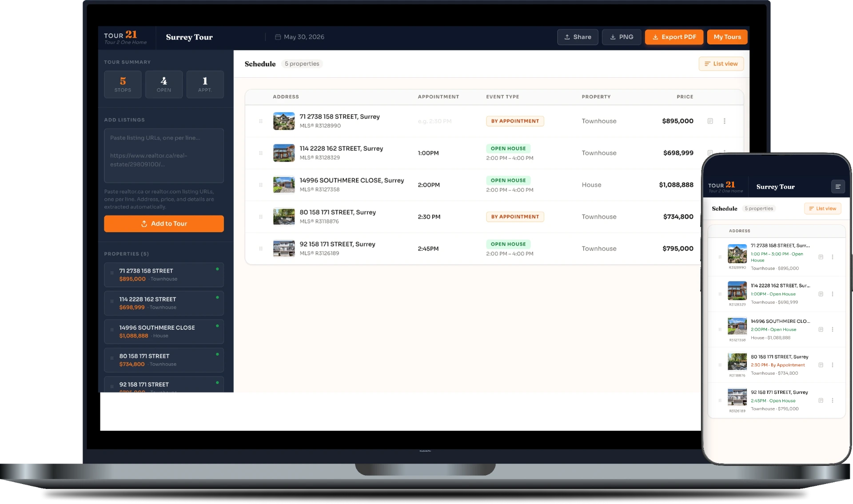Click By Appointment badge for 71 2738 158 Street
This screenshot has width=853, height=504.
pos(515,121)
